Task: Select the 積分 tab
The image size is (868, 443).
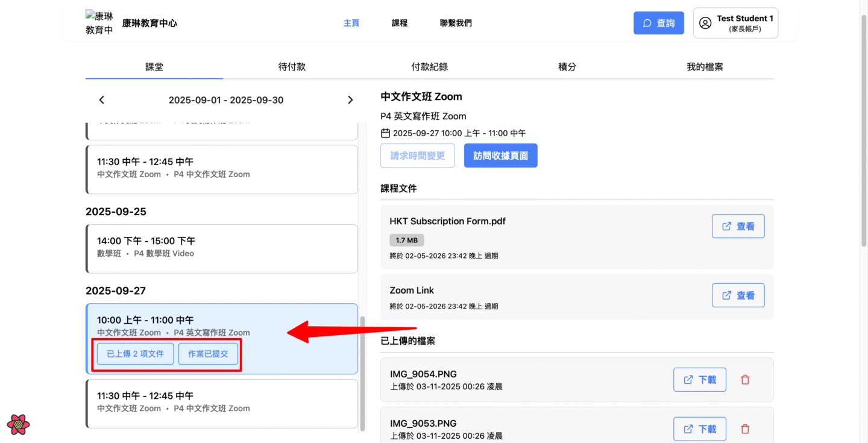Action: tap(567, 67)
